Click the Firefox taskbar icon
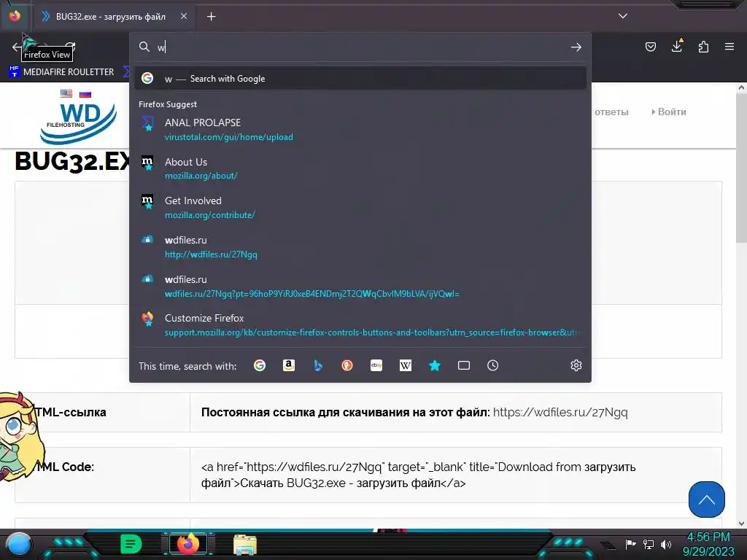747x560 pixels. click(187, 544)
